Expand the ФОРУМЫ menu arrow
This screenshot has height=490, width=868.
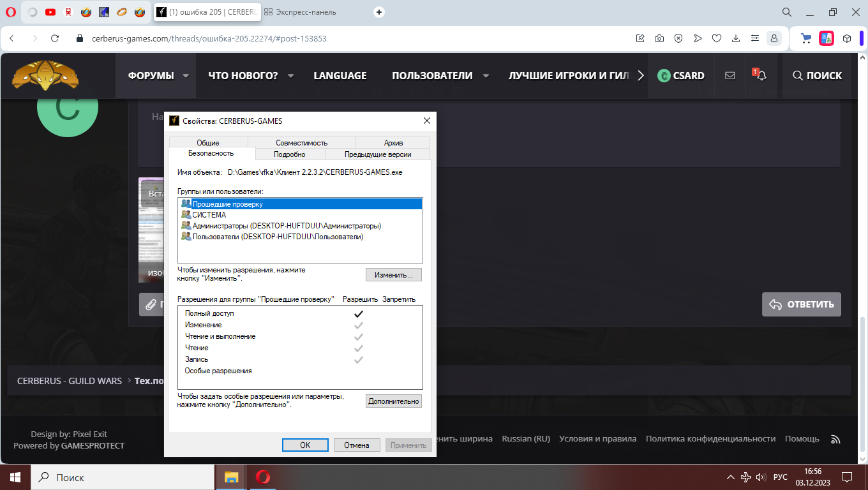pyautogui.click(x=186, y=75)
